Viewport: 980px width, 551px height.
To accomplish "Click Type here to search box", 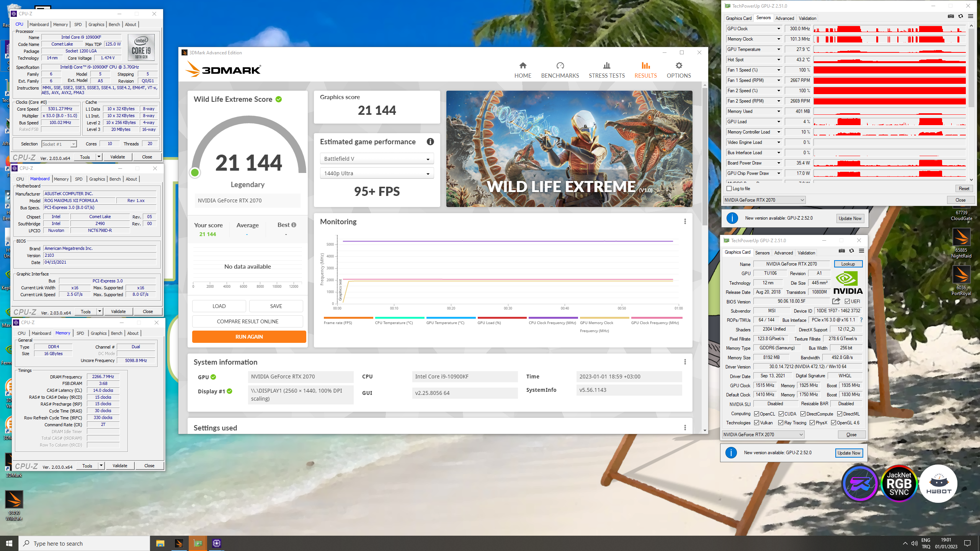I will [x=84, y=543].
